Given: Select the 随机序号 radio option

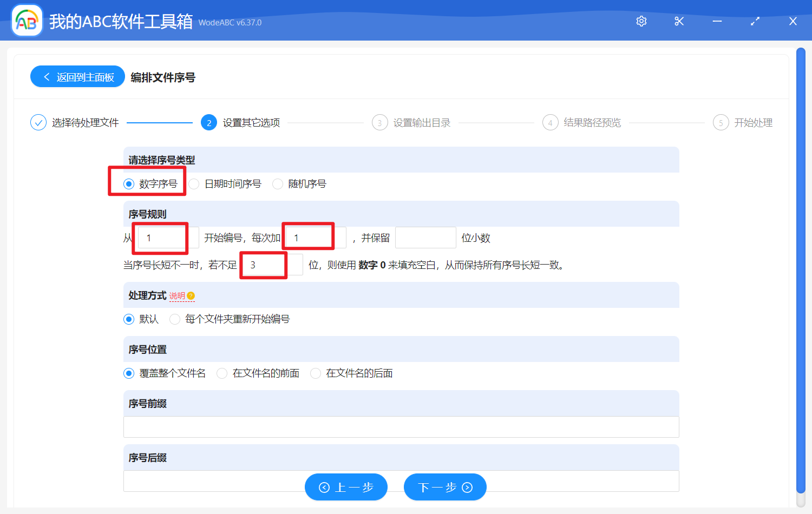Looking at the screenshot, I should coord(278,184).
